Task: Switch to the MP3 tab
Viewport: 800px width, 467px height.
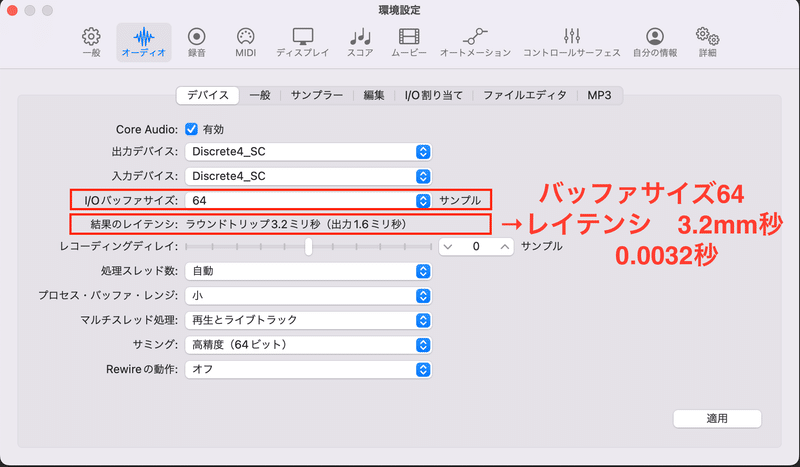Action: [x=599, y=95]
